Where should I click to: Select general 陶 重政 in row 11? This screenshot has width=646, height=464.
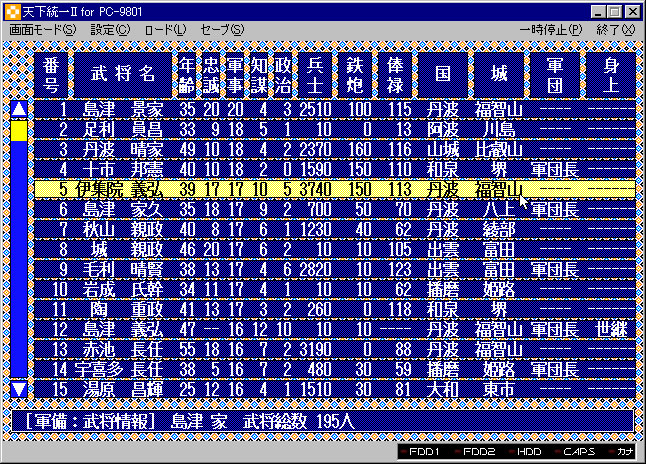pos(335,309)
